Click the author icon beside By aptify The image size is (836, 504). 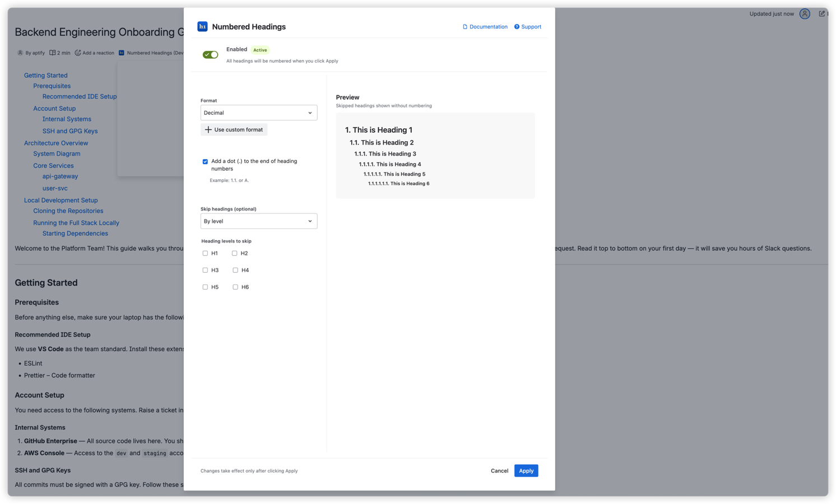[20, 53]
